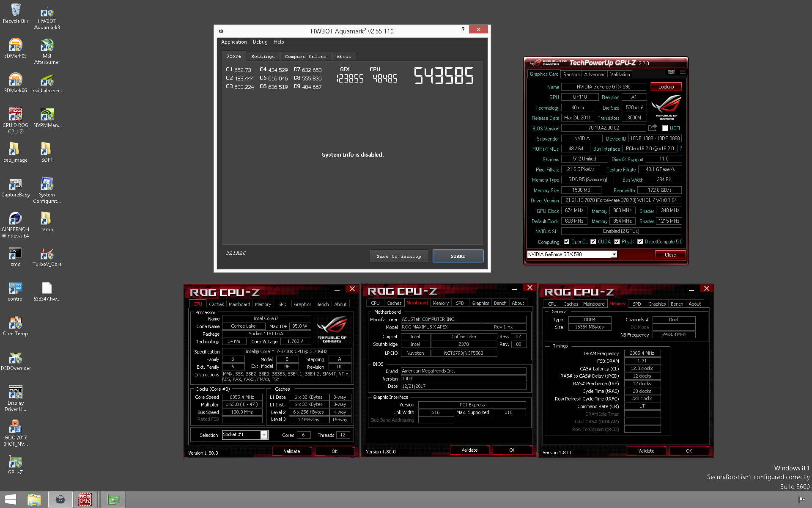This screenshot has height=508, width=812.
Task: Open Caches tab in left CPU-Z window
Action: click(216, 304)
